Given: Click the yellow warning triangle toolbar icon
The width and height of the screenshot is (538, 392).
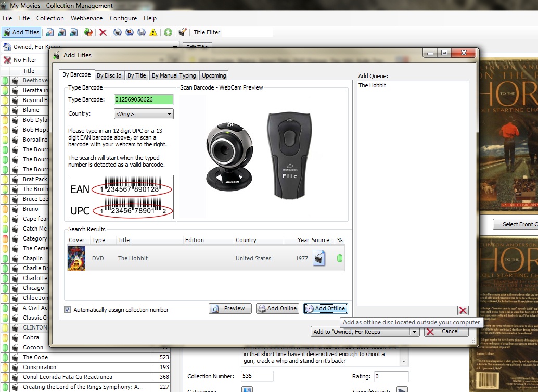Looking at the screenshot, I should pyautogui.click(x=153, y=32).
